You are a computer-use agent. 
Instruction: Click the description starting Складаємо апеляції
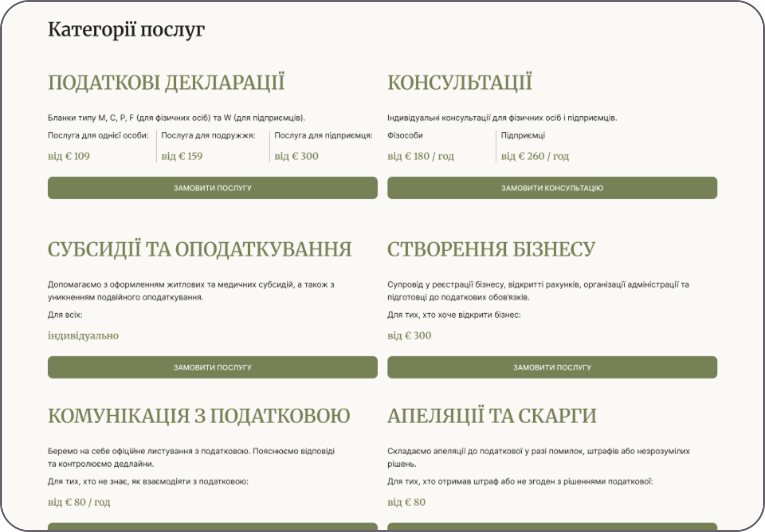click(538, 458)
